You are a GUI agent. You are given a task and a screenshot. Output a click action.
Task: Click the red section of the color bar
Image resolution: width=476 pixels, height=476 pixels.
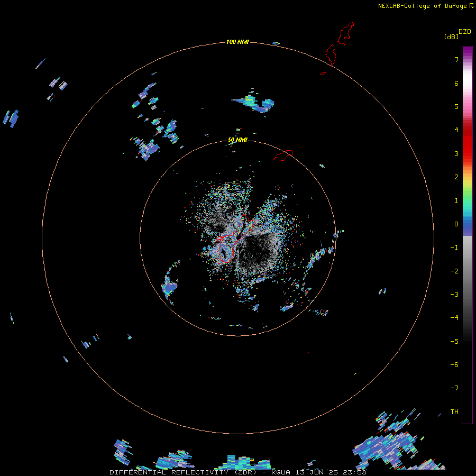(x=467, y=141)
